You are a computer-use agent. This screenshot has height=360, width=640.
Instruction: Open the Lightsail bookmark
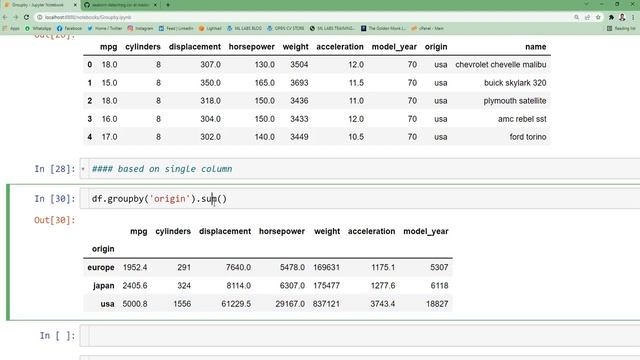click(210, 28)
